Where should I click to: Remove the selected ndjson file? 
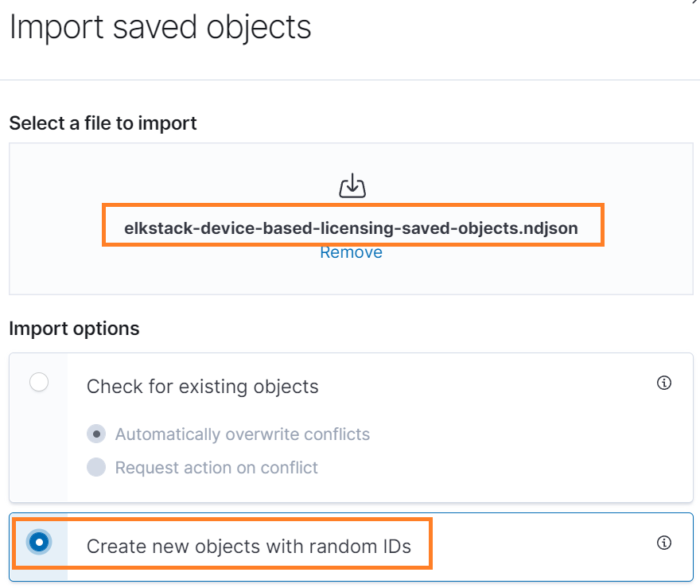tap(351, 252)
